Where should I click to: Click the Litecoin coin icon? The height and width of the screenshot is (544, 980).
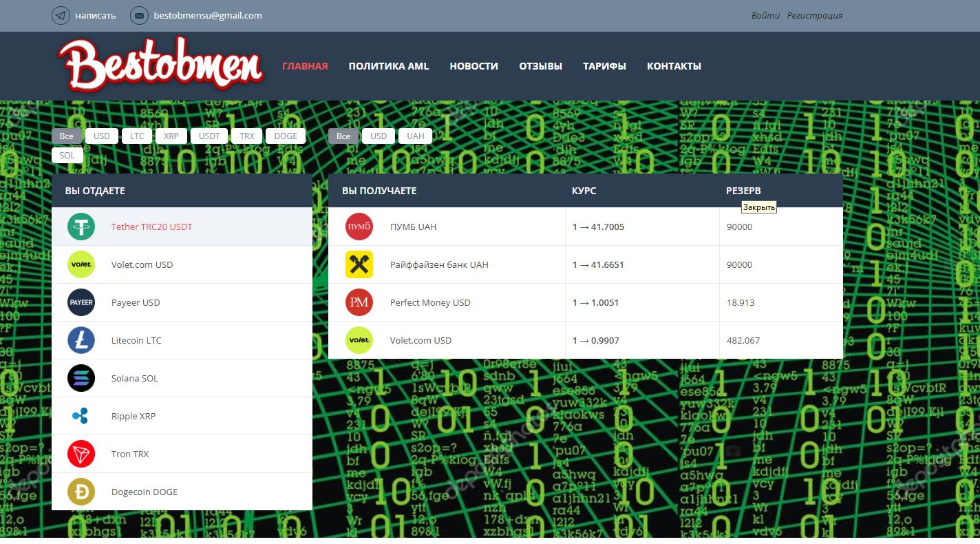point(81,340)
